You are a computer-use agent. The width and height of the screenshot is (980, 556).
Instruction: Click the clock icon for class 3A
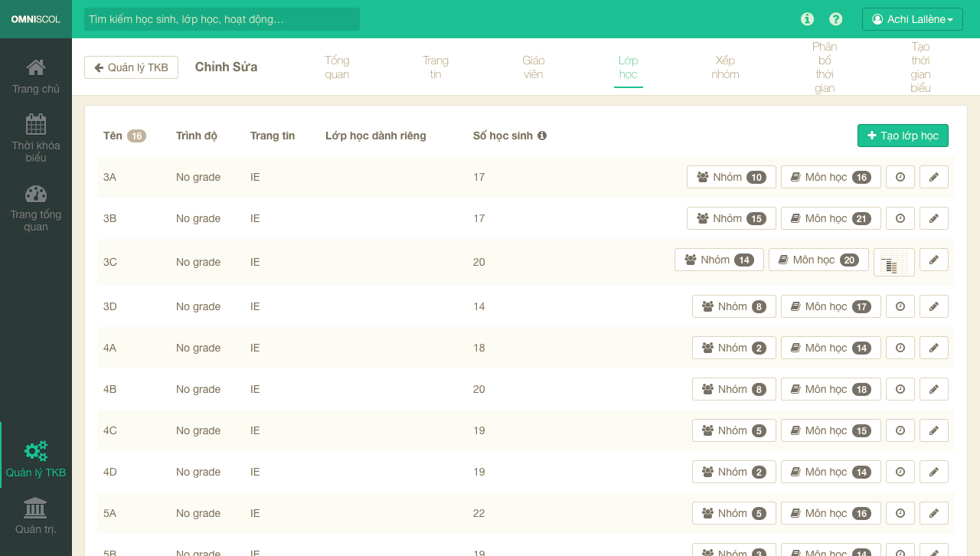[900, 177]
